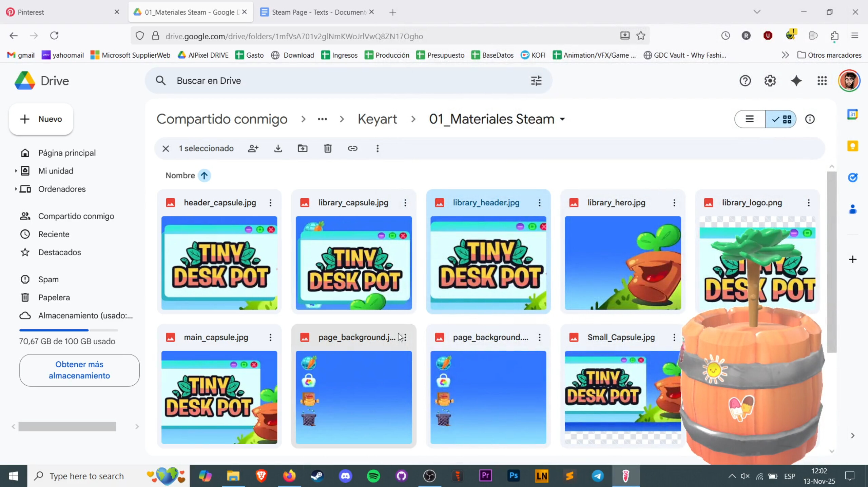Open Google Calendar in the side panel
Image resolution: width=868 pixels, height=487 pixels.
click(x=853, y=115)
